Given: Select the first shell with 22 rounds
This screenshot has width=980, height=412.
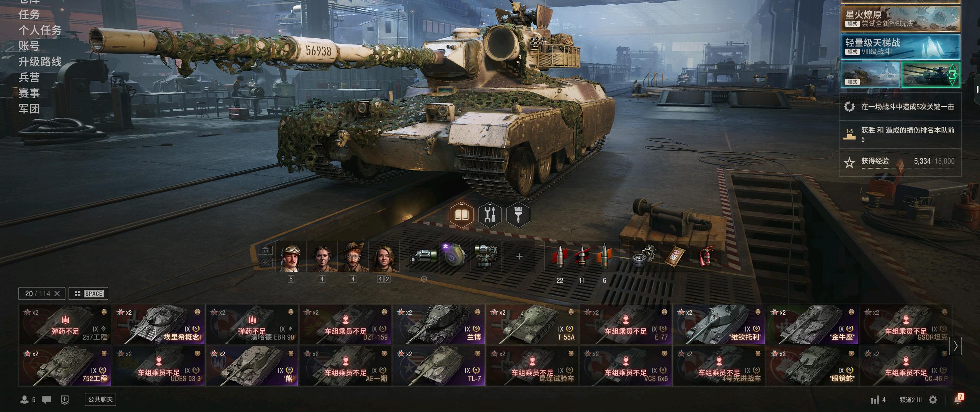Looking at the screenshot, I should [560, 256].
